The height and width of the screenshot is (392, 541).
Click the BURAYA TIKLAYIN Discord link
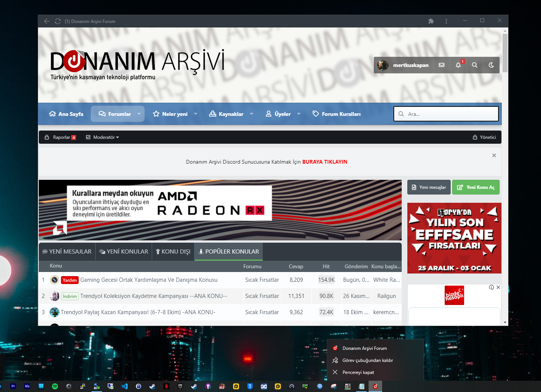[325, 162]
